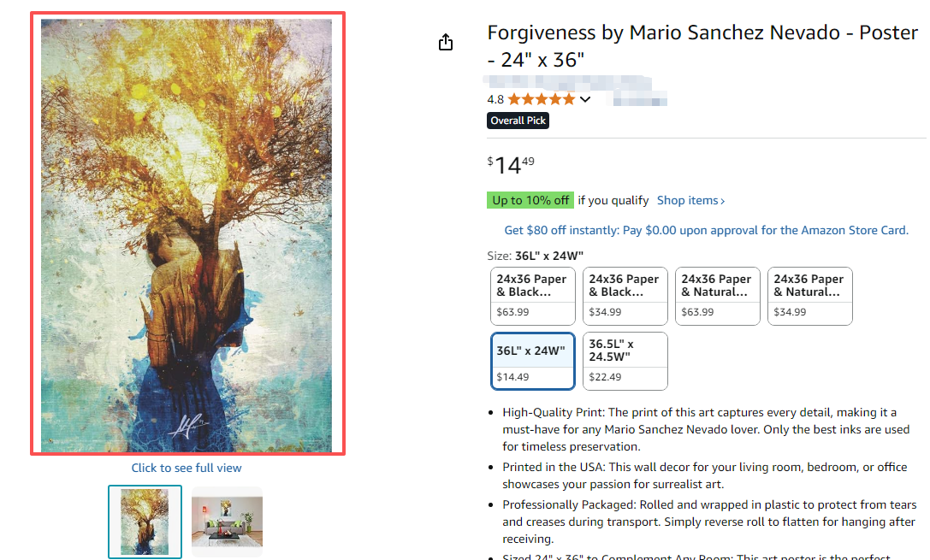The width and height of the screenshot is (930, 560).
Task: Pick 24x36 Paper & Natural option at $34.99
Action: pyautogui.click(x=809, y=296)
